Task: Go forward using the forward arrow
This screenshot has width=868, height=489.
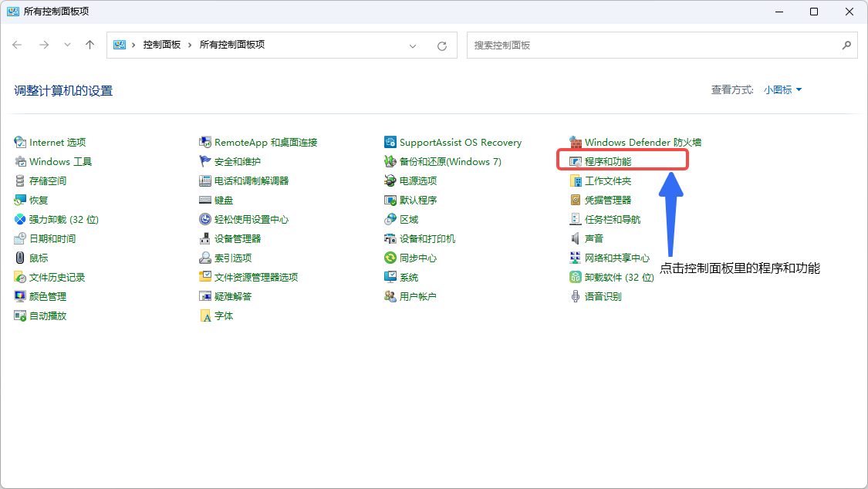Action: point(44,45)
